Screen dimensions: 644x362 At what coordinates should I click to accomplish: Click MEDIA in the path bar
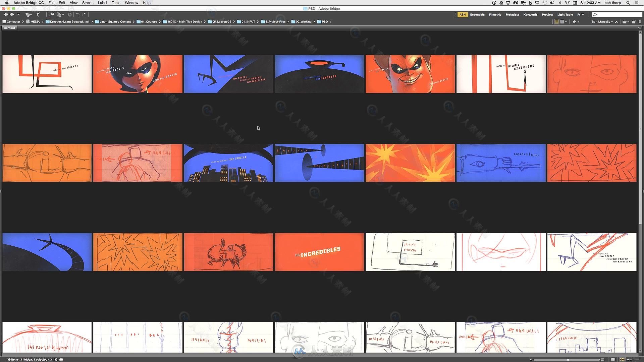click(x=33, y=22)
